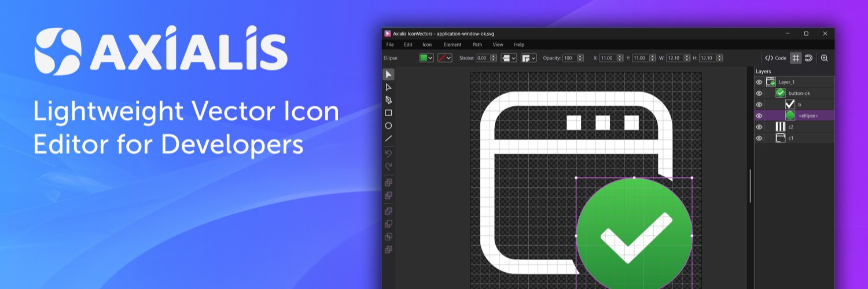The width and height of the screenshot is (868, 289).
Task: Click the "c1" label in Layers
Action: 791,138
